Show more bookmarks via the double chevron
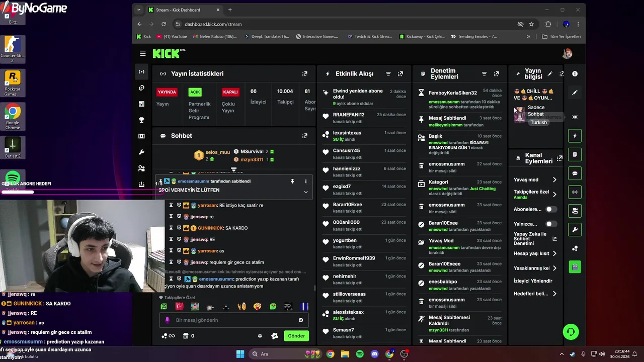This screenshot has width=644, height=362. click(x=528, y=37)
